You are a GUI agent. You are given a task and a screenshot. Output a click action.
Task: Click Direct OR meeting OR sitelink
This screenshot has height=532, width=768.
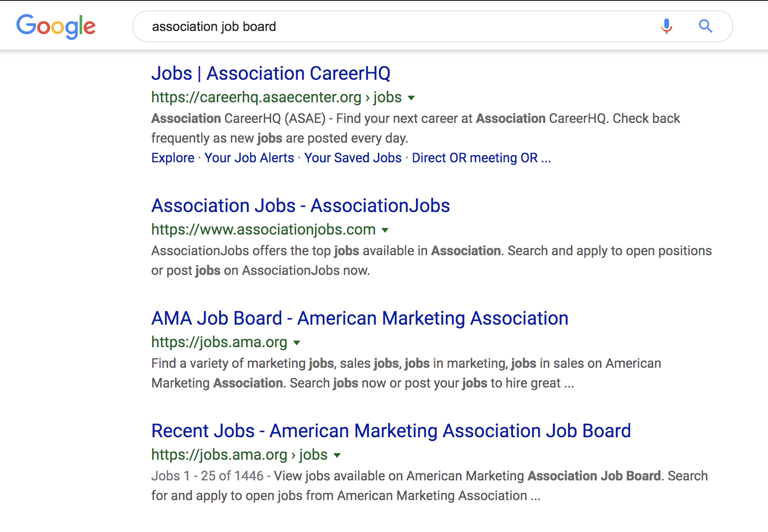click(481, 158)
